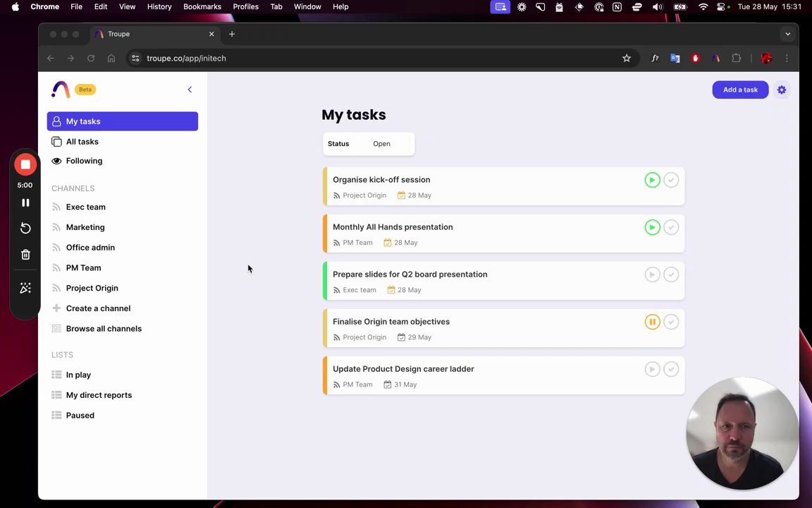Screen dimensions: 812x508
Task: Pause the Finalise Origin team objectives task
Action: pos(652,322)
